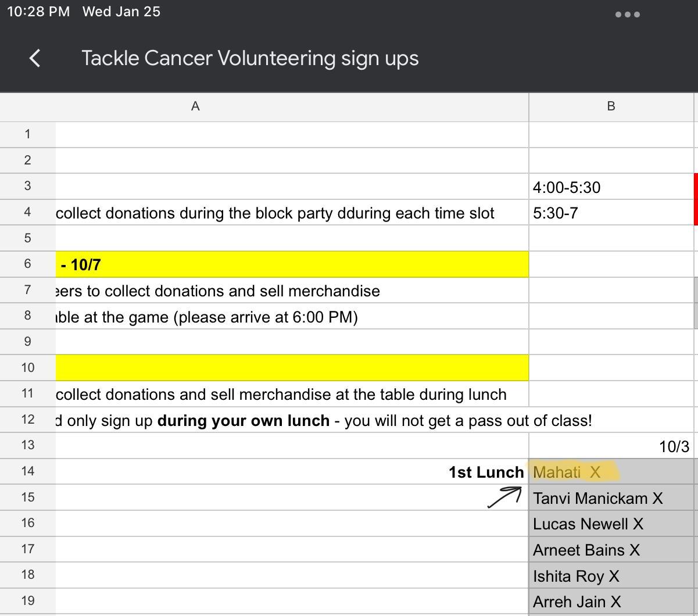The width and height of the screenshot is (698, 616).
Task: Select row 6 header
Action: pyautogui.click(x=27, y=264)
